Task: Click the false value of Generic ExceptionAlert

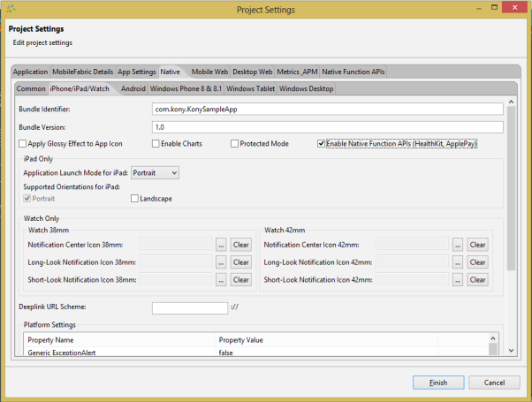Action: 225,353
